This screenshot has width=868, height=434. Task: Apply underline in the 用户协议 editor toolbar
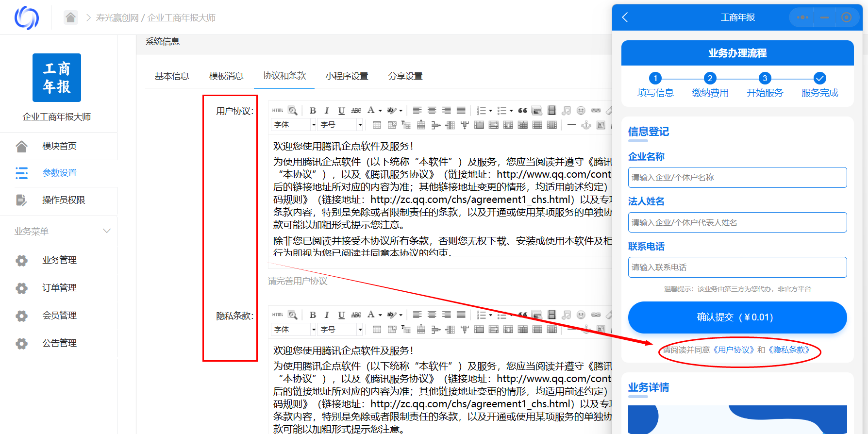coord(341,111)
